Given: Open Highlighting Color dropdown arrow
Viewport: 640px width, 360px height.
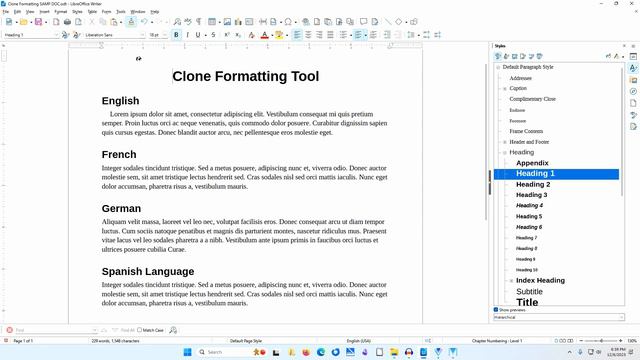Looking at the screenshot, I should [x=287, y=36].
